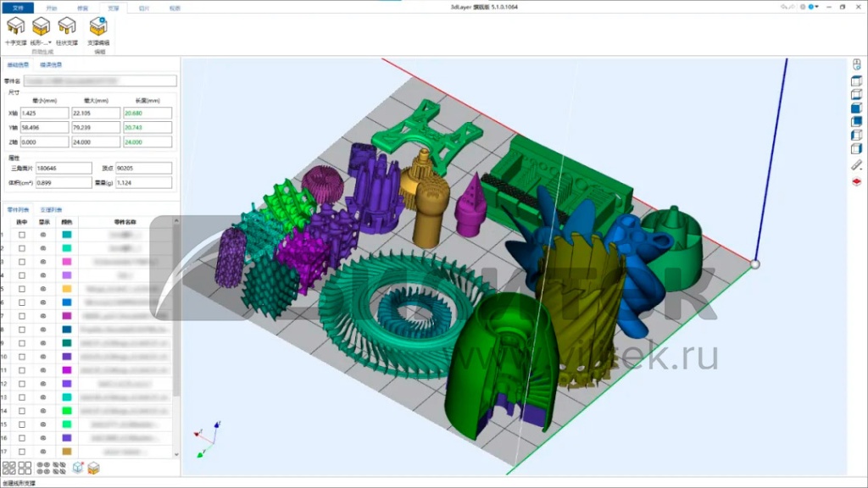Switch to the 切片 ribbon tab
Viewport: 868px width, 488px height.
pos(144,7)
